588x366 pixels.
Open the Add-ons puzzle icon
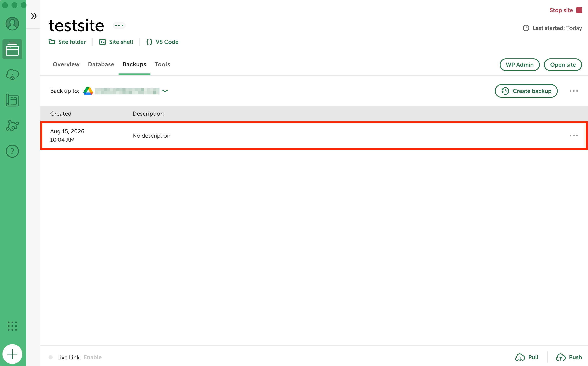point(12,126)
